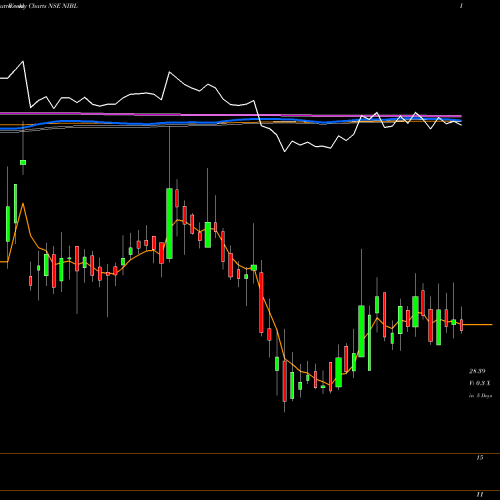This screenshot has width=500, height=500.
Task: Click the small green candle at top left
Action: pos(23,162)
